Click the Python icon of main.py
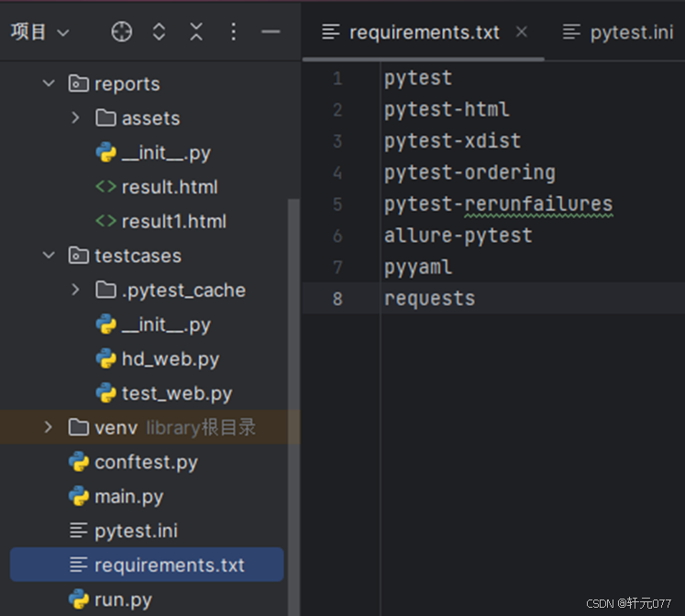The width and height of the screenshot is (685, 616). click(79, 497)
